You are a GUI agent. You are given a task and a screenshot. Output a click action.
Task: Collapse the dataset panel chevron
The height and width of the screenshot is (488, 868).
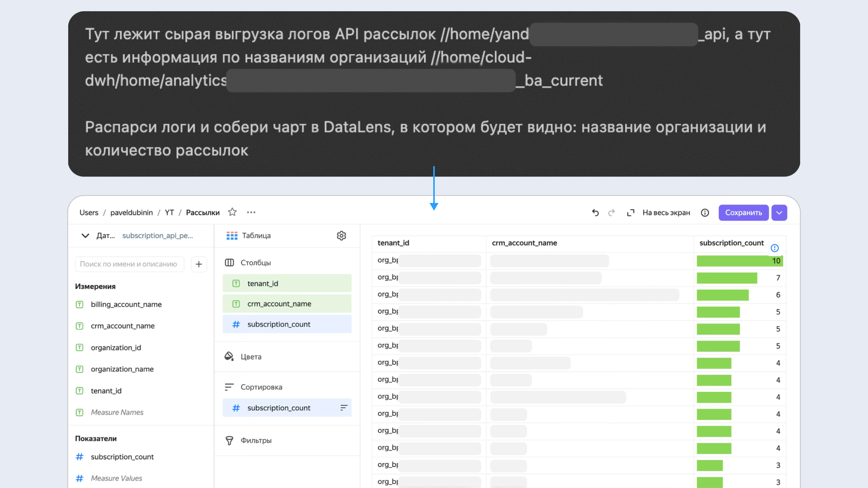(x=85, y=235)
